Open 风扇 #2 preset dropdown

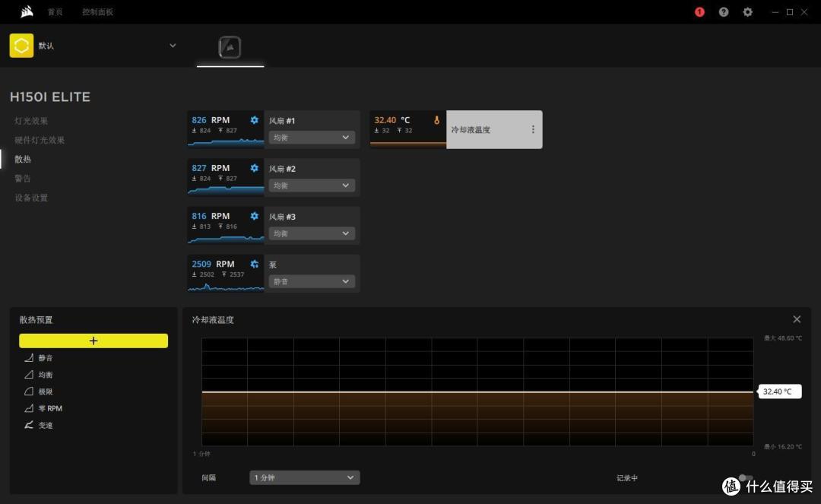coord(312,185)
